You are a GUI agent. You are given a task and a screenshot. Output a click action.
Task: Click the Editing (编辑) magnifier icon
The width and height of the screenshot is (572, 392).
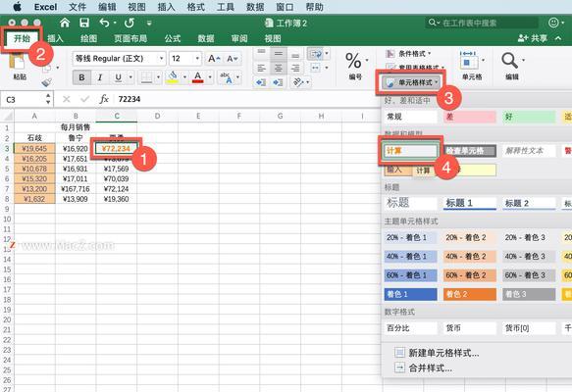pos(509,61)
